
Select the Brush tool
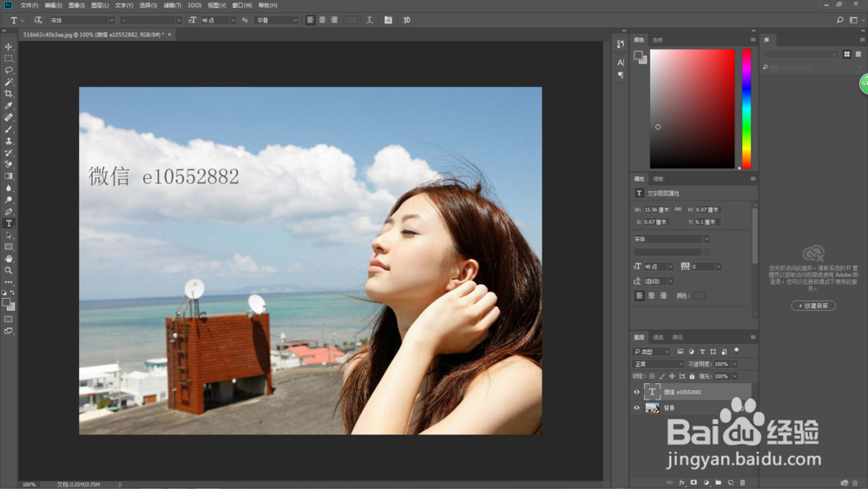click(x=9, y=129)
